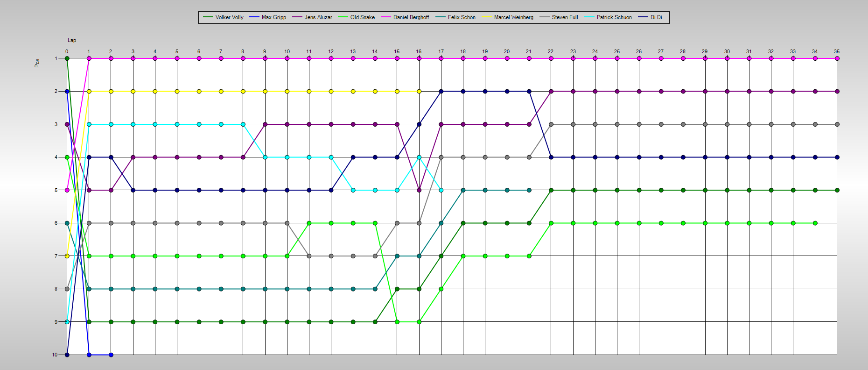Select Patrick Schuon's marker at lap 9, position 4
Image resolution: width=868 pixels, height=370 pixels.
click(265, 157)
